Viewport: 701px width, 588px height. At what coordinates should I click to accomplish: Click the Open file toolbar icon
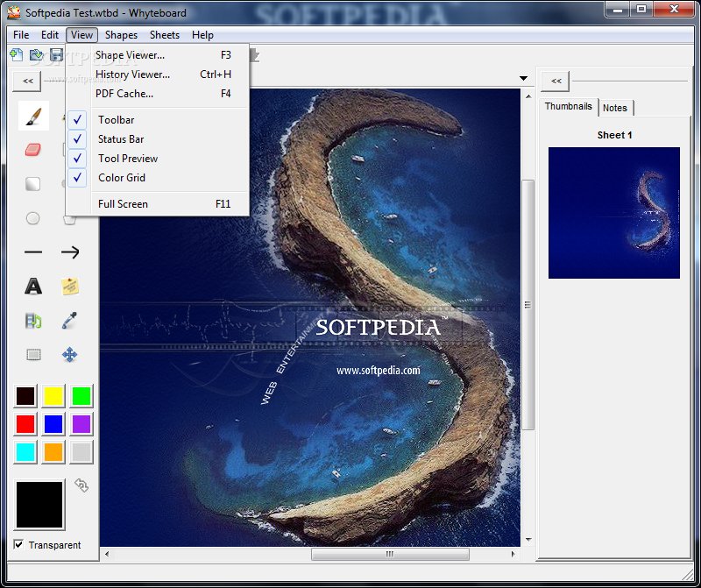point(36,55)
